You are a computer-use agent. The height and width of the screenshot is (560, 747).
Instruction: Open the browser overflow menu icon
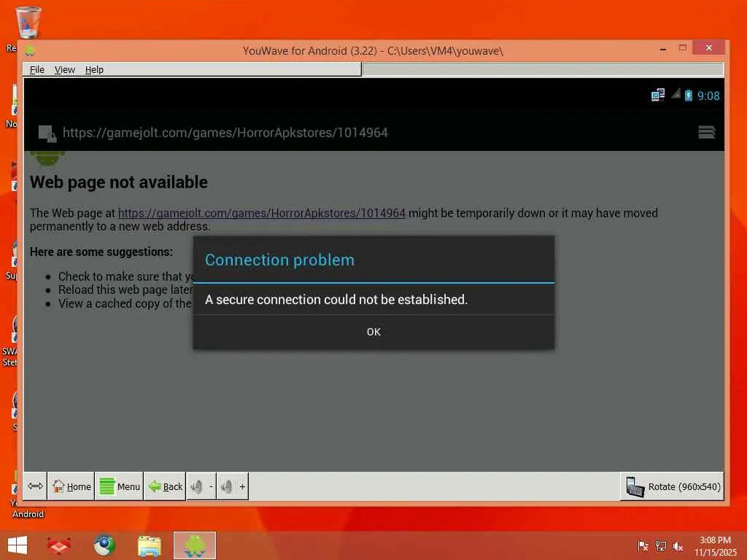[706, 132]
